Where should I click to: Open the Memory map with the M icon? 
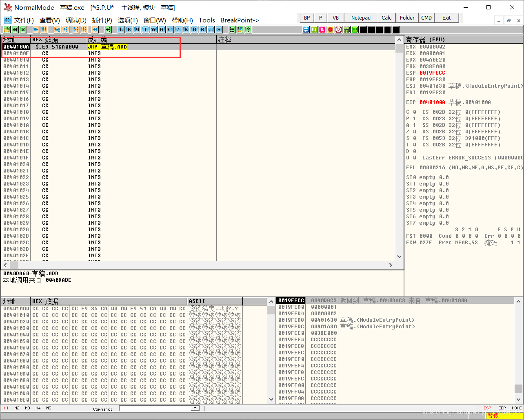(137, 29)
